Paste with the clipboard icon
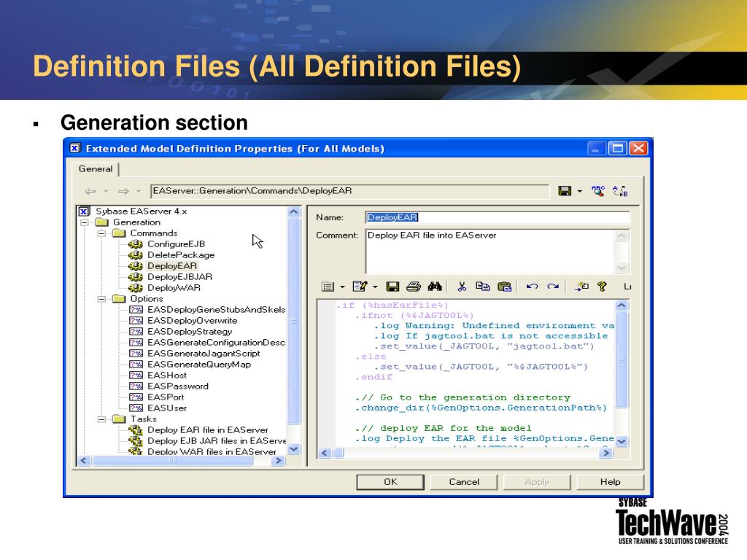This screenshot has height=560, width=747. point(504,286)
